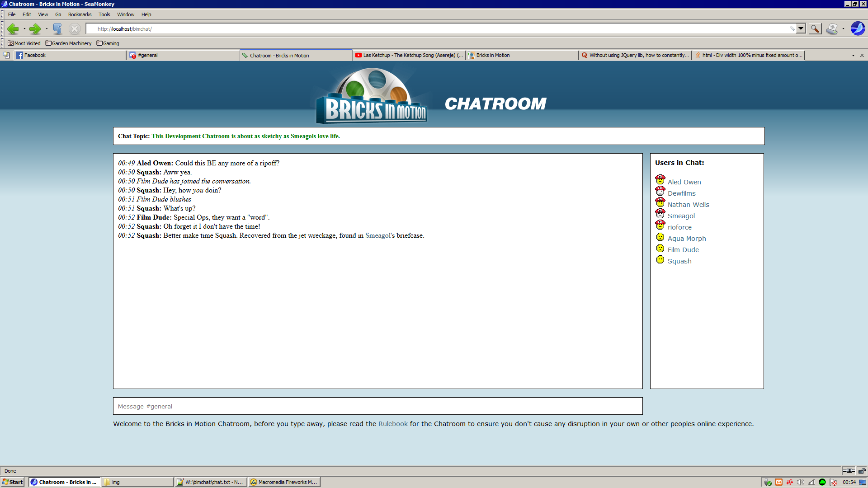Click the Smeagol link in the chat message
Screen dimensions: 868x488
[378, 235]
